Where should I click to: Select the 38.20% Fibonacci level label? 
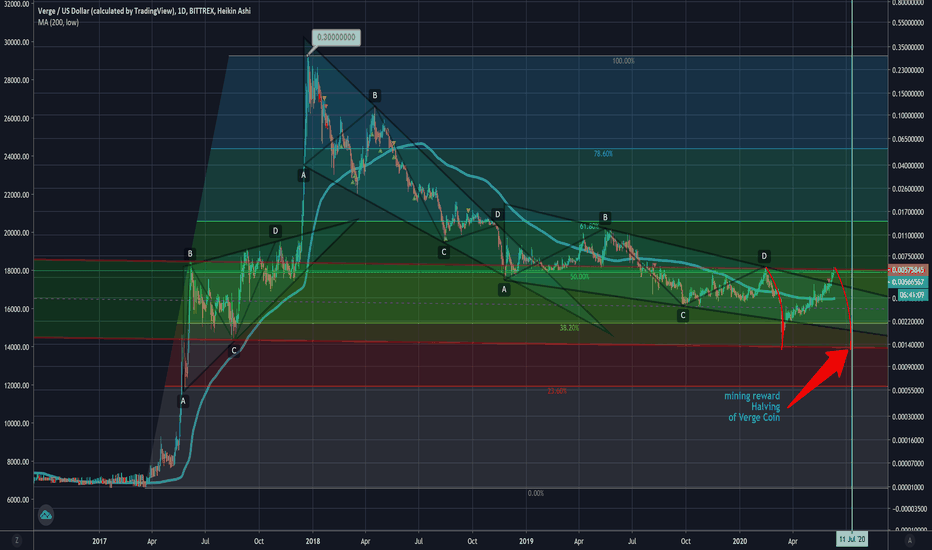569,328
